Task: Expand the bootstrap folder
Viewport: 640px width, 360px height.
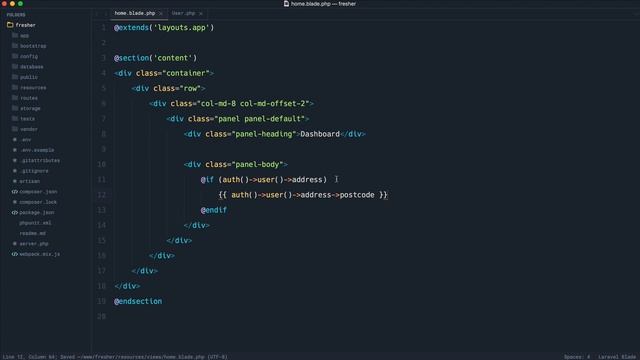Action: point(33,46)
